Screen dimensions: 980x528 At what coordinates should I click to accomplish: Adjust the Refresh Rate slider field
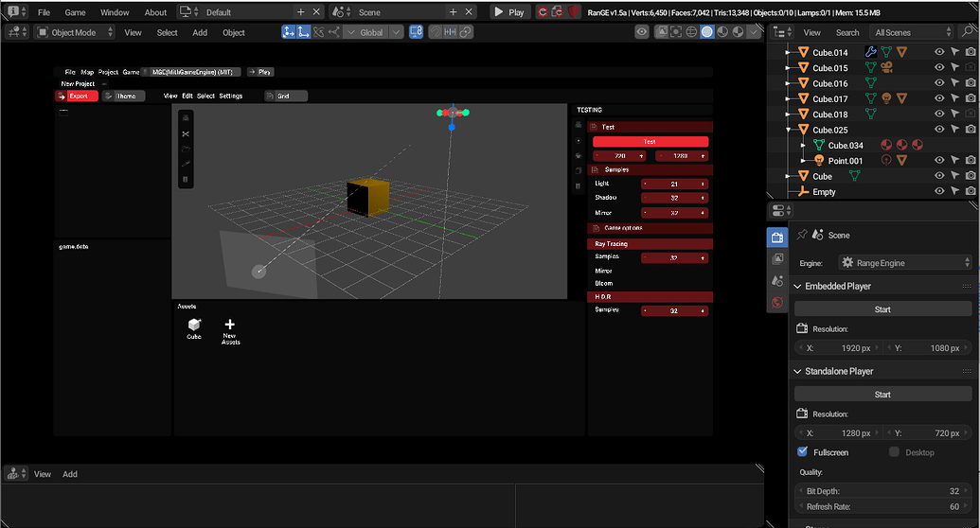pyautogui.click(x=882, y=506)
